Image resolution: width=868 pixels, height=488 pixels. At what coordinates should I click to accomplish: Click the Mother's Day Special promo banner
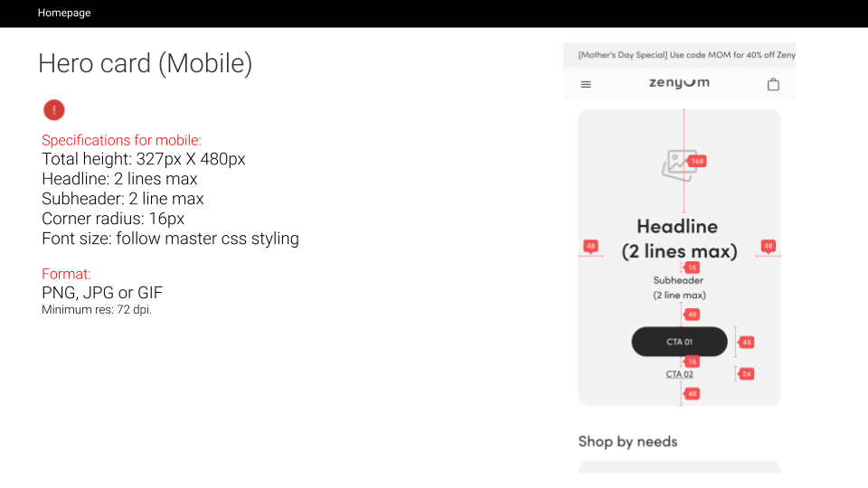point(679,55)
